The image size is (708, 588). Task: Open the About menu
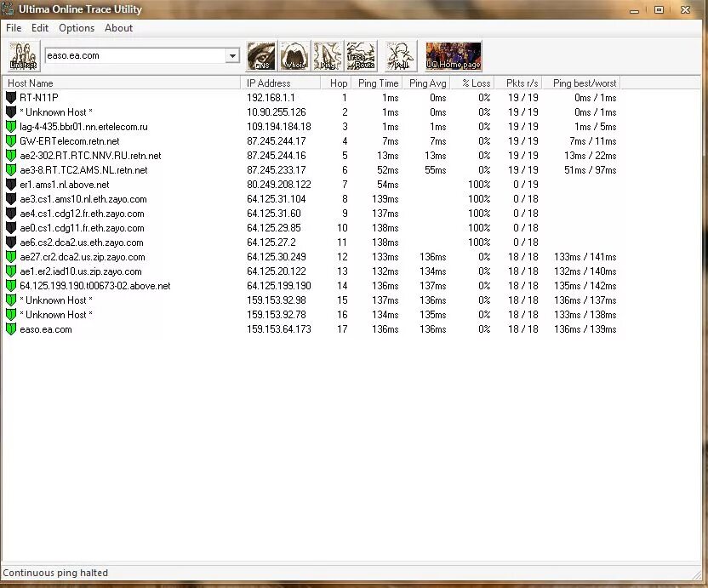(x=119, y=28)
